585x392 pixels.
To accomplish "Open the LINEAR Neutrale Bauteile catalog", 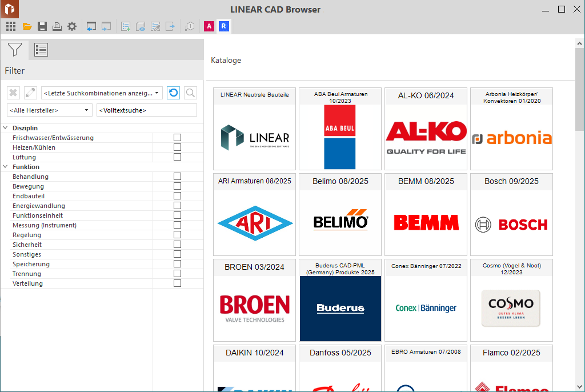I will pos(254,129).
